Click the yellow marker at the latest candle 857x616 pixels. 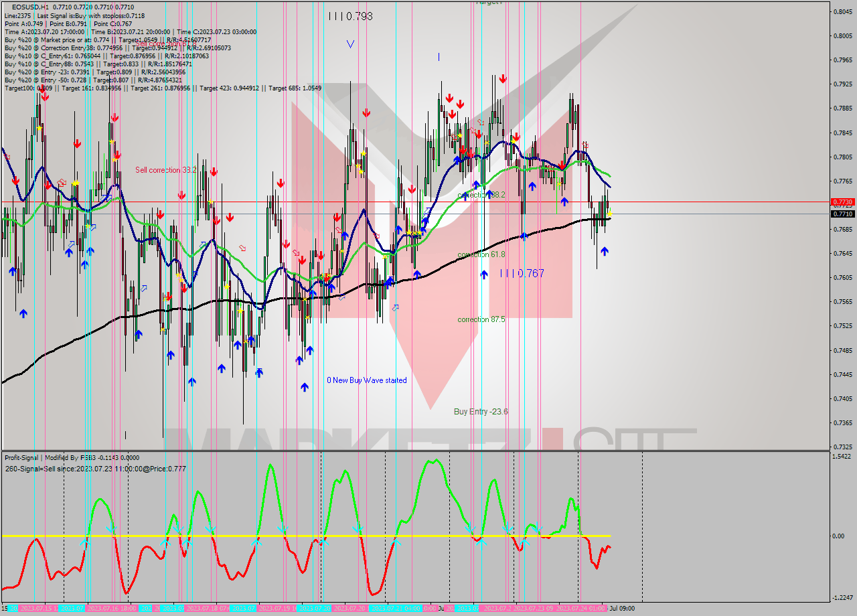click(x=609, y=214)
